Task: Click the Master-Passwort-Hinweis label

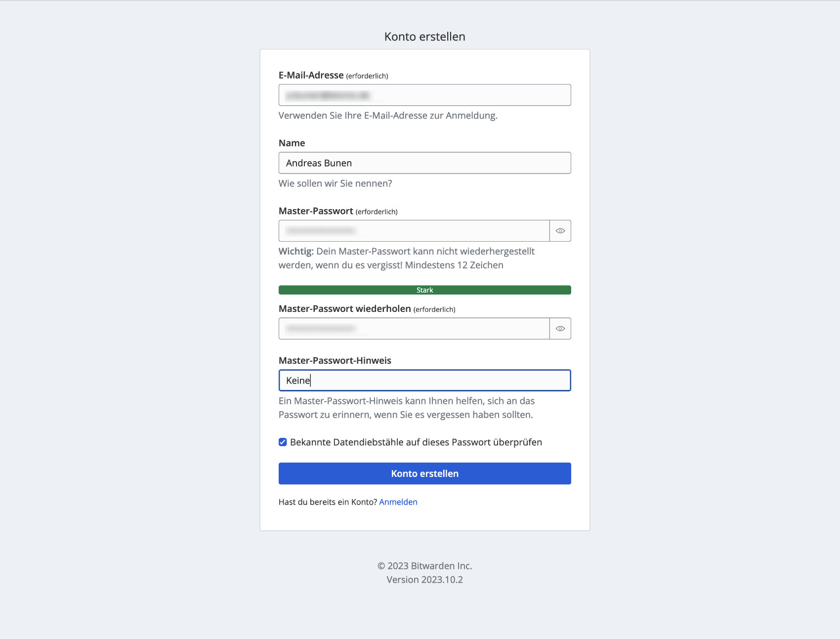Action: click(335, 361)
